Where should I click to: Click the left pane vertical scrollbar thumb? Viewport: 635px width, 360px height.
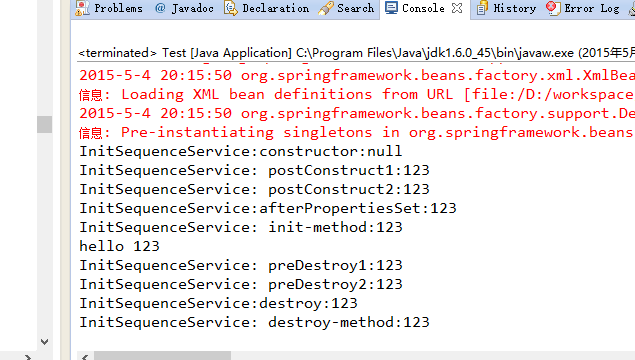coord(45,124)
